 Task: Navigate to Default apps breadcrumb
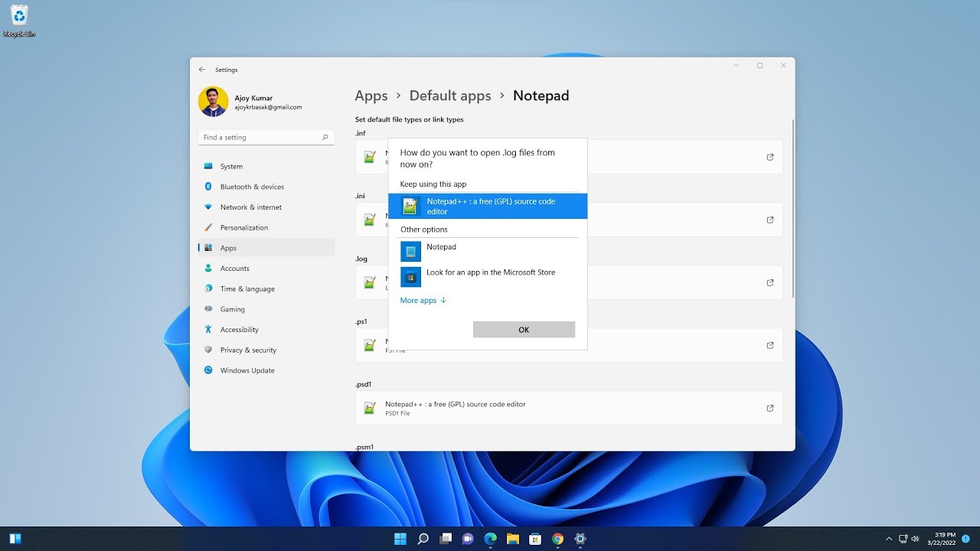click(450, 96)
